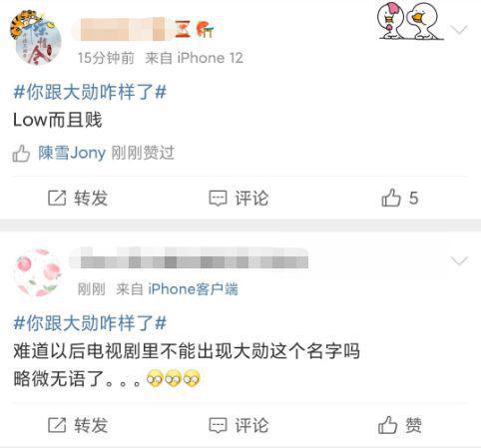Open the first #你跟大勋咋样了# hashtag

[90, 92]
